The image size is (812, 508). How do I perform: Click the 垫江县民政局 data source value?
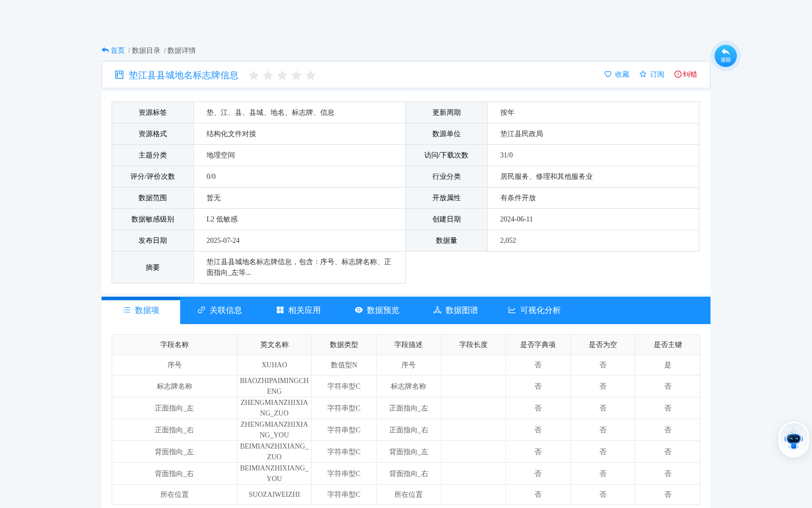tap(522, 134)
